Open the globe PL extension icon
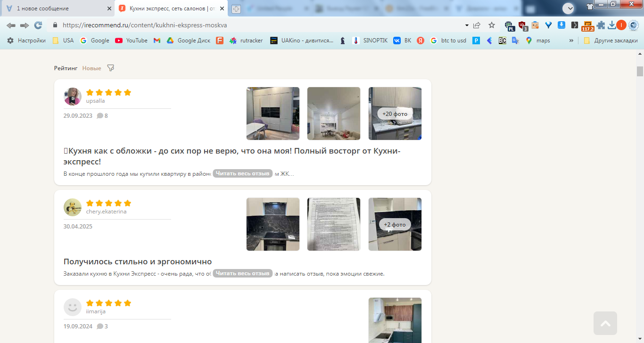644x343 pixels. [x=509, y=25]
